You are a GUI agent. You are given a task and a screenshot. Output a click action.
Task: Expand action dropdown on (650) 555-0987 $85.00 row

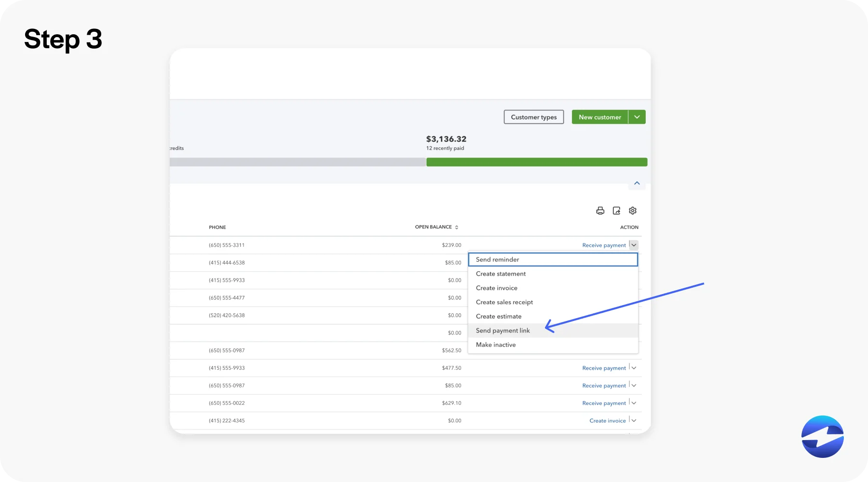[x=634, y=385]
